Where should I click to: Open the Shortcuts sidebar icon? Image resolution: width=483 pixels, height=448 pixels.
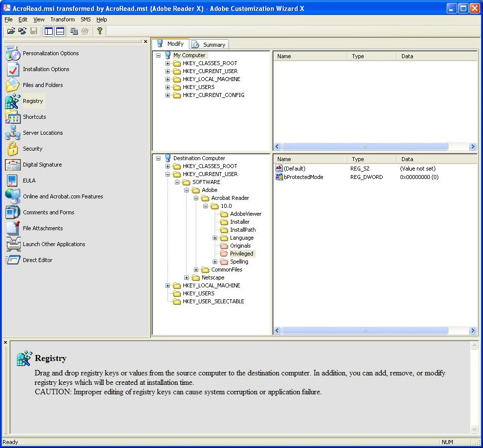[x=12, y=117]
